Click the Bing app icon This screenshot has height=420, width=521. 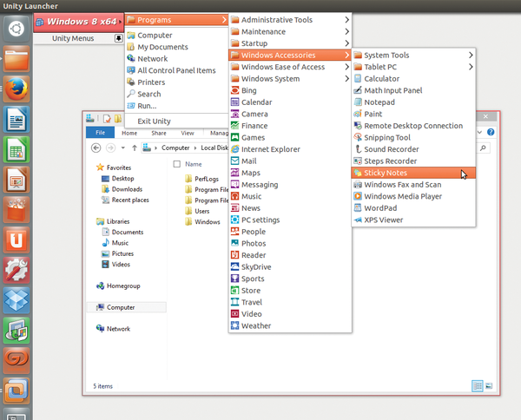(235, 90)
